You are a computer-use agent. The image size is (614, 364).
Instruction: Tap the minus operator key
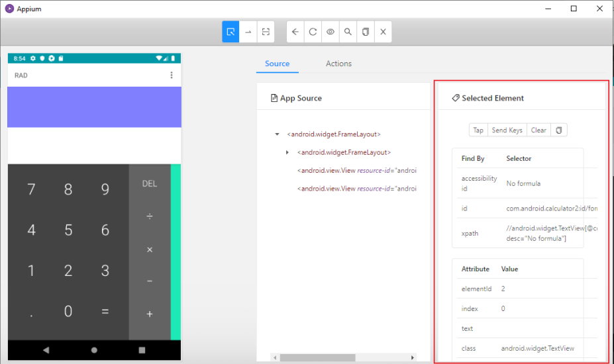click(150, 281)
